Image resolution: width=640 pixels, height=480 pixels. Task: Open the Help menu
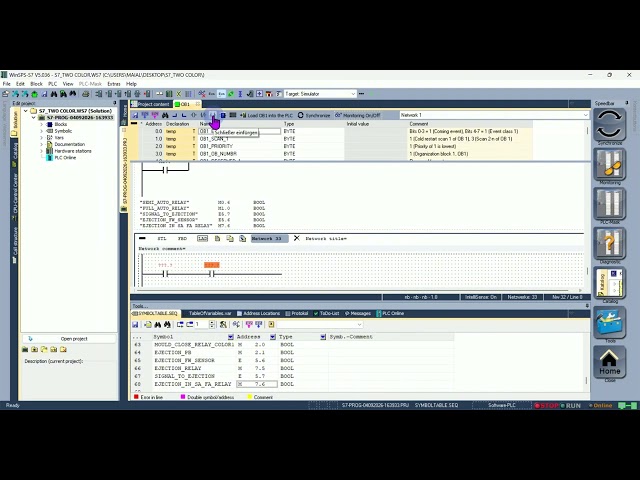(131, 84)
